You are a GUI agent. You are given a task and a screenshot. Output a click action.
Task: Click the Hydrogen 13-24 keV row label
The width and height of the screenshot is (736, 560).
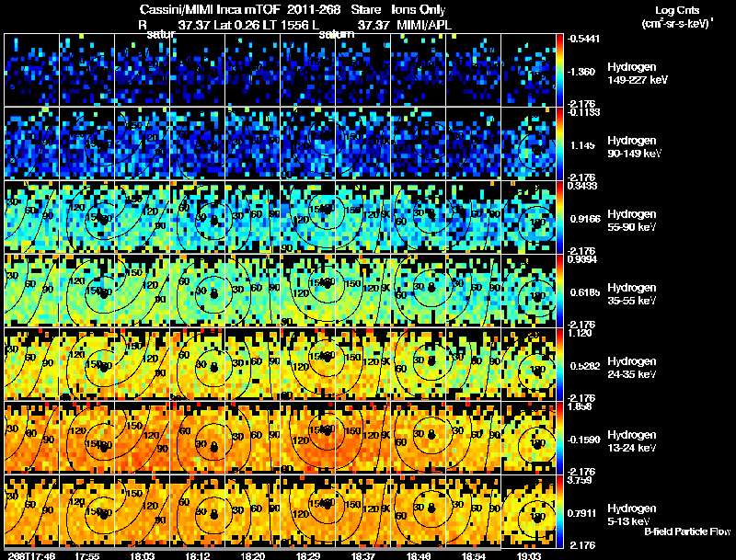coord(632,441)
